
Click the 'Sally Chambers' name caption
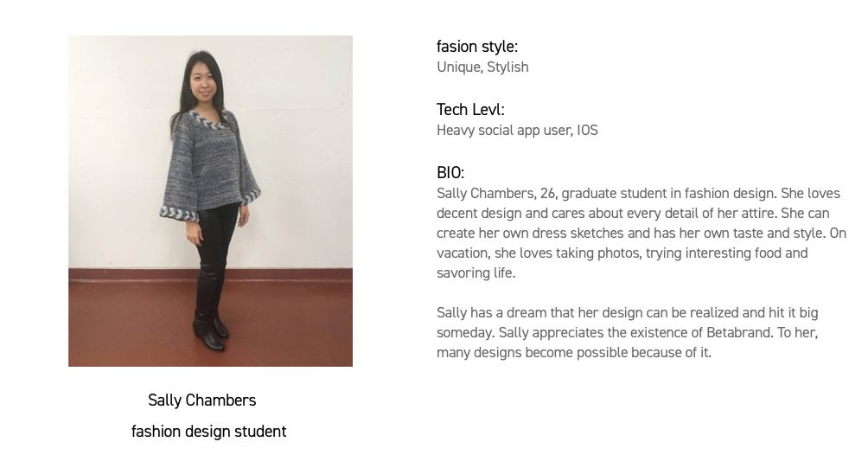coord(202,400)
